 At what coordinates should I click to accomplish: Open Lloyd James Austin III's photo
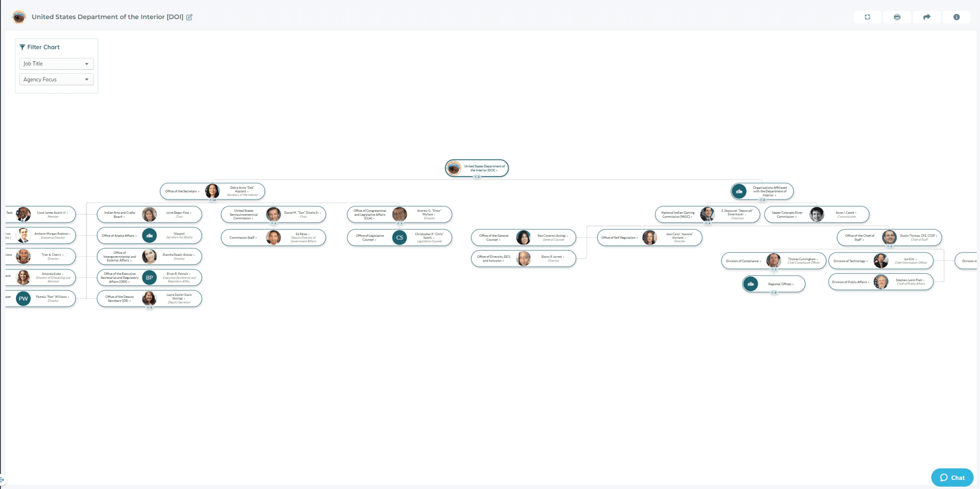[x=23, y=214]
